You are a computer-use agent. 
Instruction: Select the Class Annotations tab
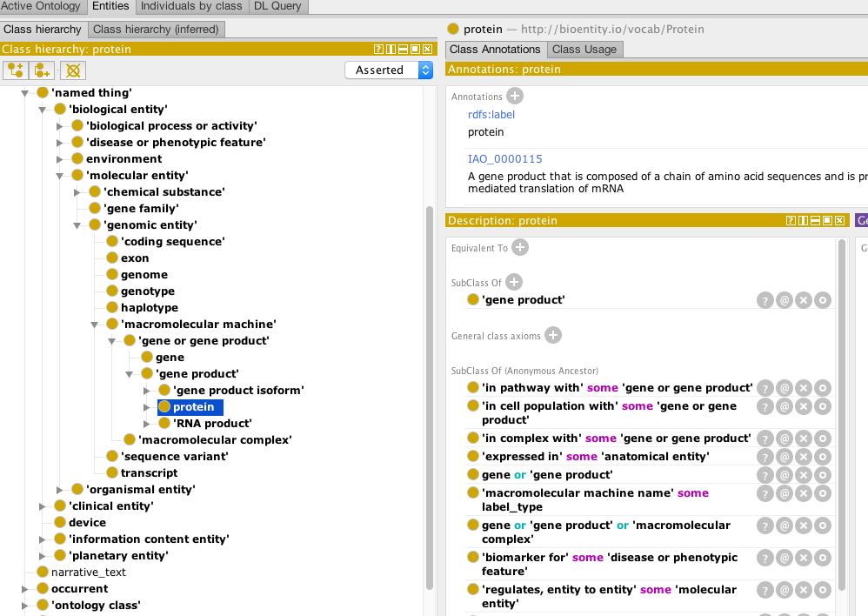495,50
